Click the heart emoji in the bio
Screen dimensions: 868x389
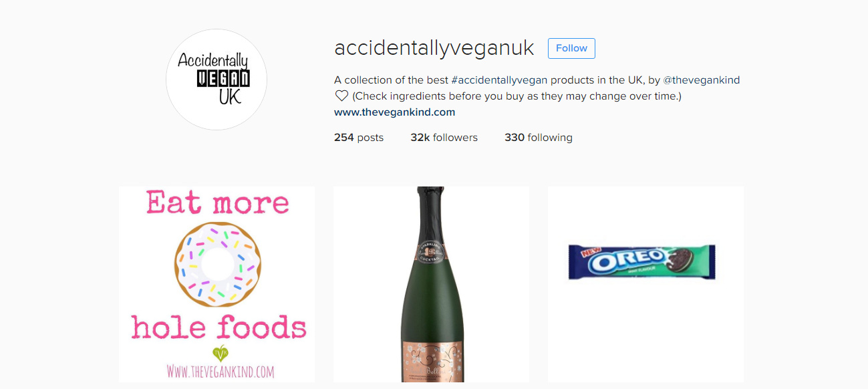(341, 96)
